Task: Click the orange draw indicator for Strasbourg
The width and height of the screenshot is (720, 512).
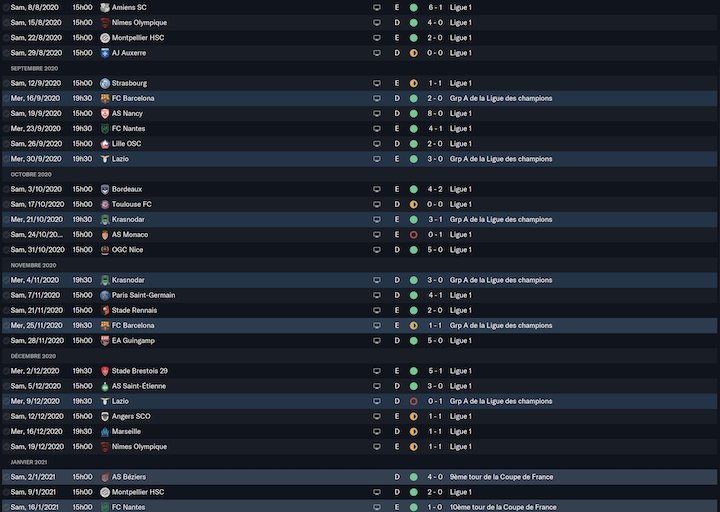Action: tap(413, 83)
